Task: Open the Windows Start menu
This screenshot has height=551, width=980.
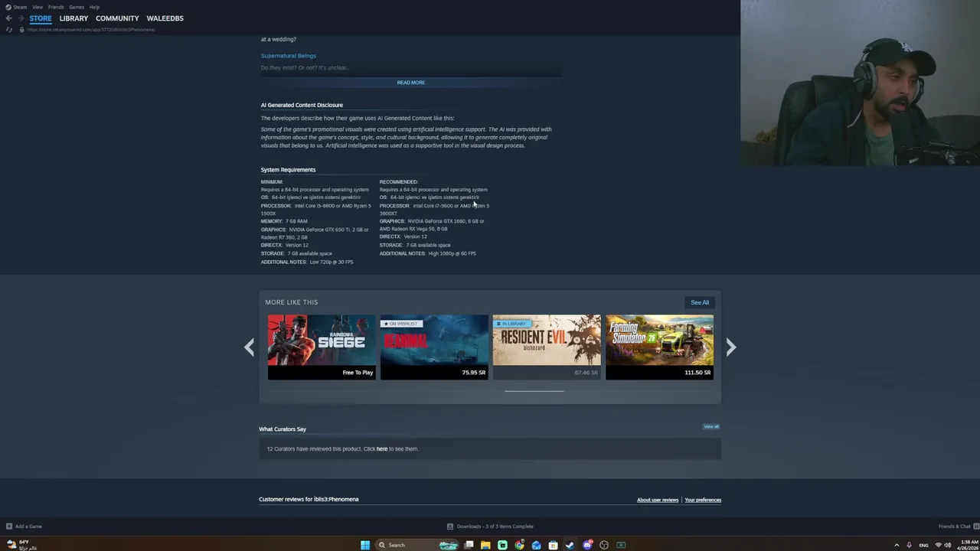Action: click(x=365, y=545)
